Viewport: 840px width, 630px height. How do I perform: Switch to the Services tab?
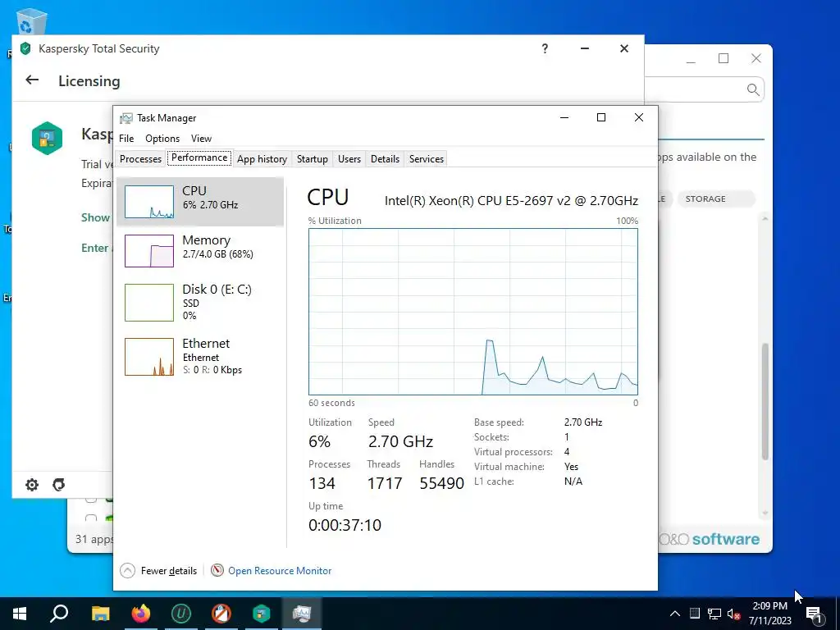427,159
